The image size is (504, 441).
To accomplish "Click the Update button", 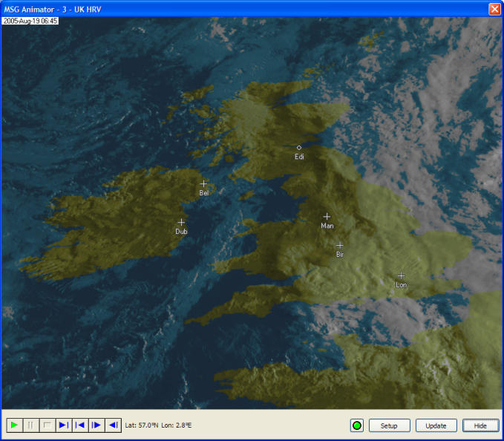I will [x=436, y=425].
